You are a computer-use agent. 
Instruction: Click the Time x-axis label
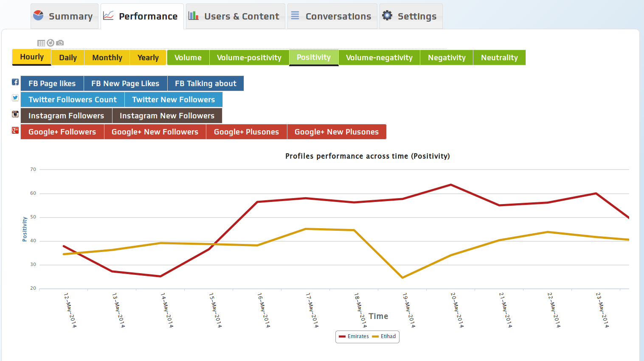point(378,316)
